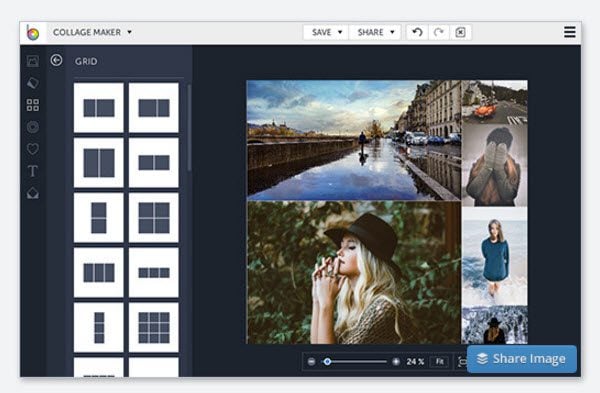Choose the two-row stacked grid layout
600x393 pixels.
coord(99,218)
